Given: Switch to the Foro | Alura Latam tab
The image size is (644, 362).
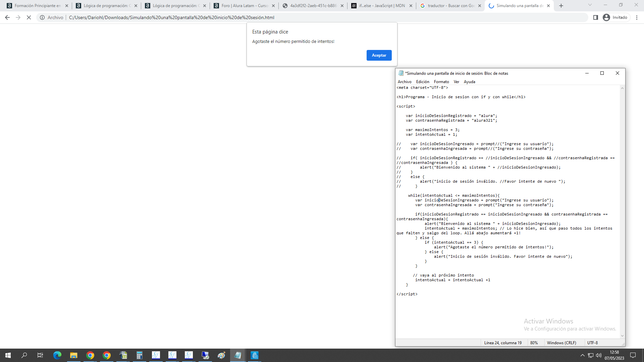Looking at the screenshot, I should 245,6.
